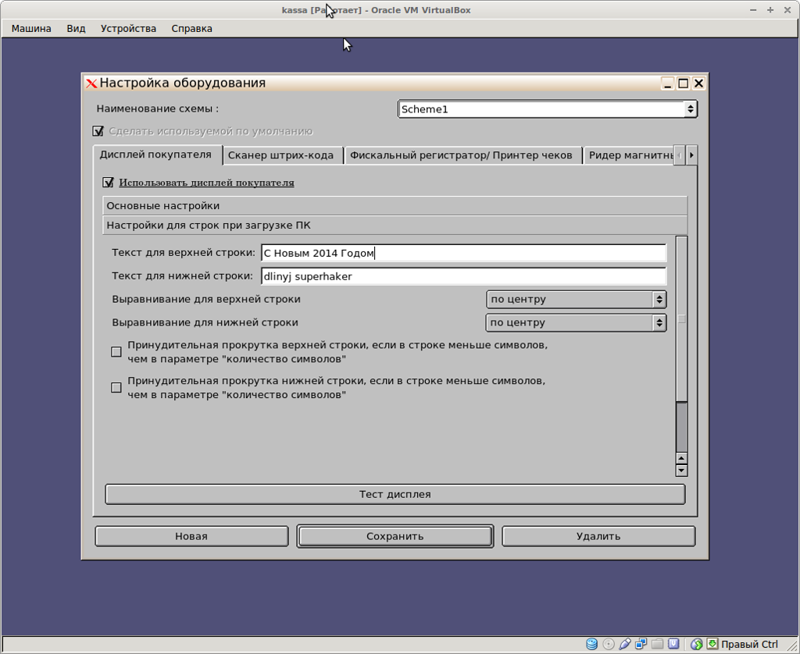Screen dimensions: 800x654
Task: Select the 'Дисплей покупателя' tab
Action: coord(156,155)
